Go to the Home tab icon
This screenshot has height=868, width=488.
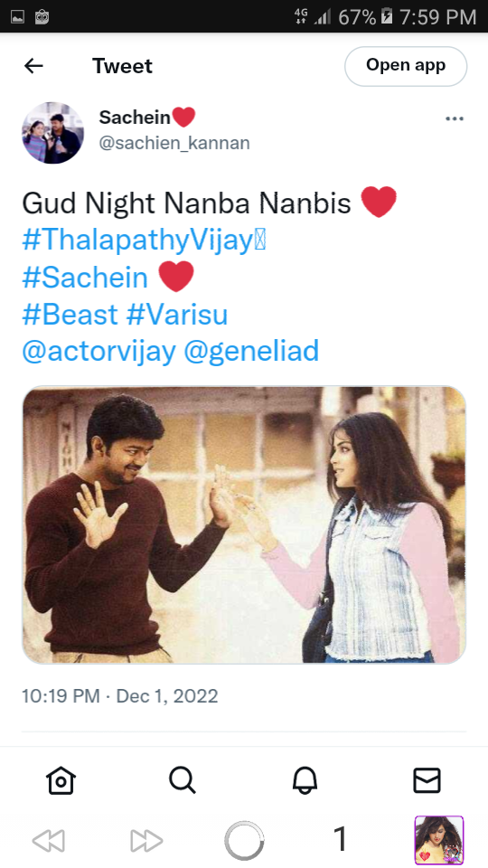(61, 780)
